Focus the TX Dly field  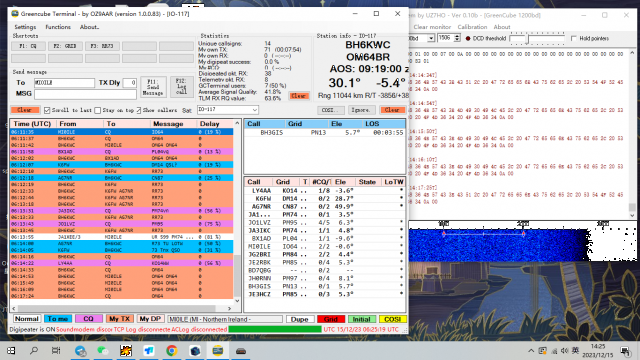(x=130, y=83)
